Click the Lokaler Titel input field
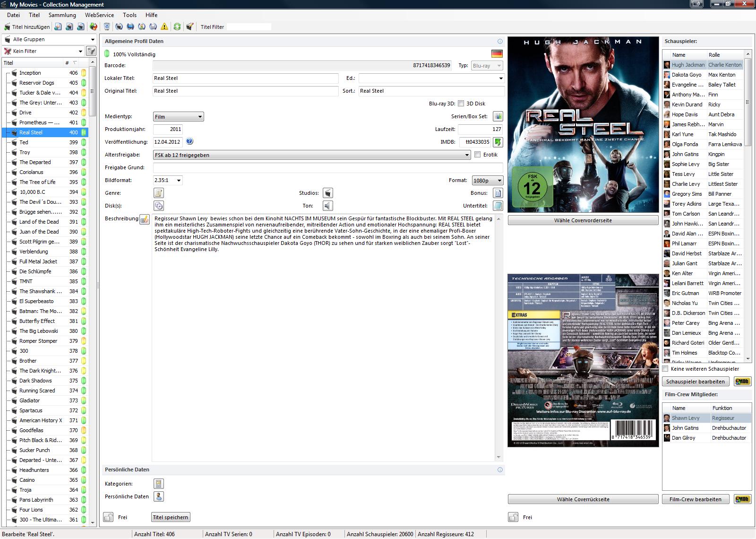The width and height of the screenshot is (756, 539). [246, 78]
